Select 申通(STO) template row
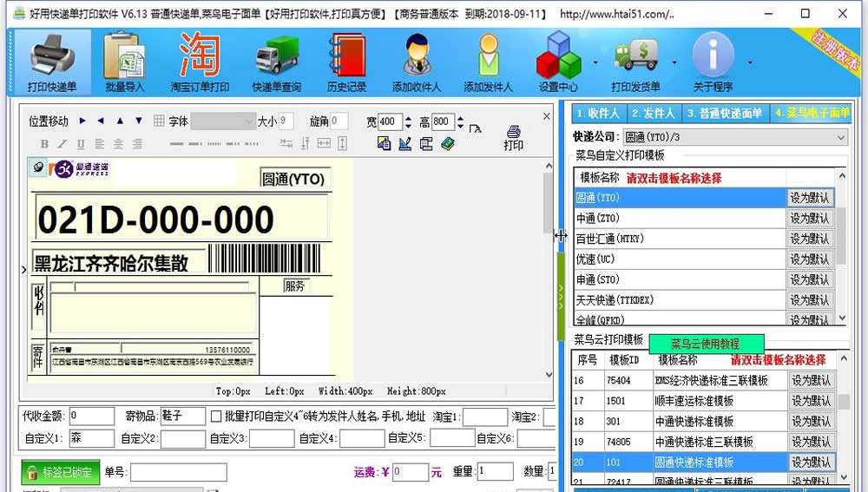Viewport: 868px width, 492px height. [680, 279]
